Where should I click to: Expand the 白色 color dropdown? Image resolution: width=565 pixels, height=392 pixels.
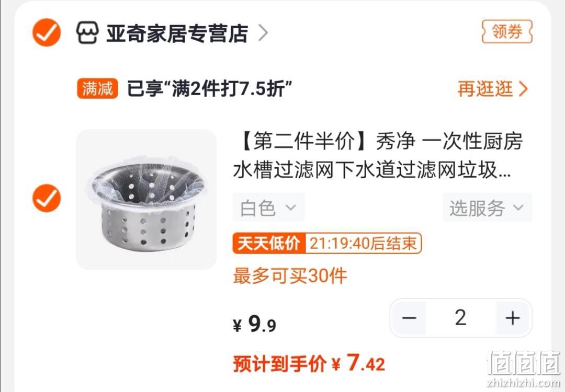tap(269, 207)
